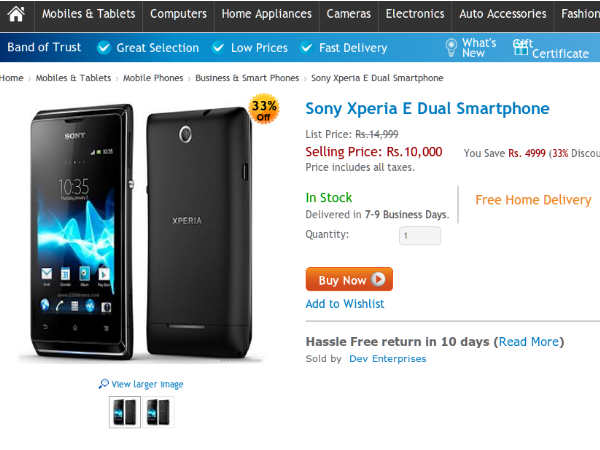Click the Gift Certificate icon
Screen dimensions: 600x450
coord(521,47)
